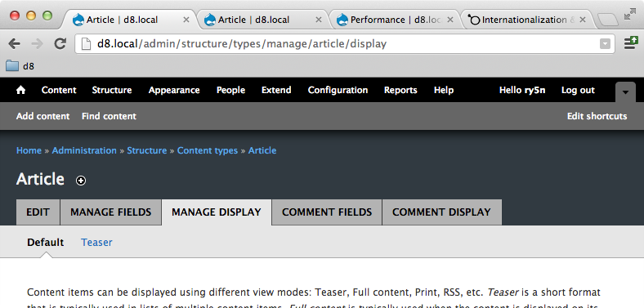
Task: Open the Reports admin menu
Action: tap(400, 90)
